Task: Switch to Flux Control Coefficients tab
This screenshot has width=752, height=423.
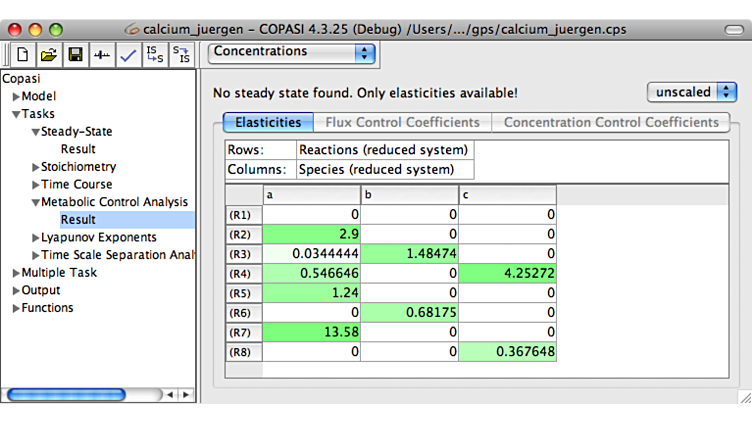Action: pyautogui.click(x=403, y=123)
